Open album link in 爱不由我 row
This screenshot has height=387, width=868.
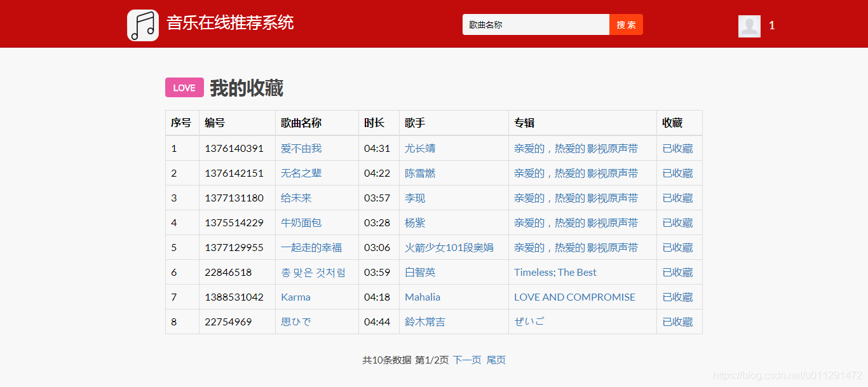tap(576, 149)
